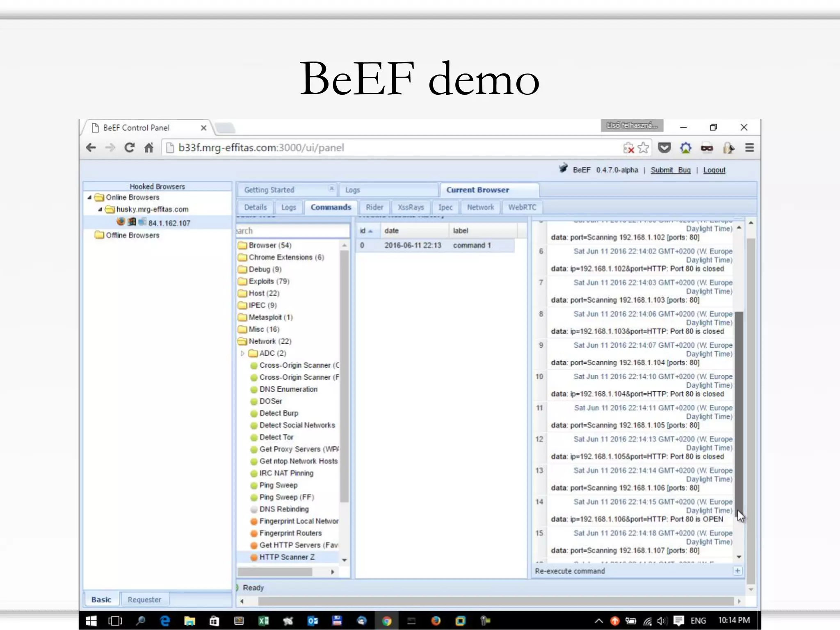The image size is (840, 630).
Task: Bookmark page with star icon
Action: pyautogui.click(x=644, y=148)
